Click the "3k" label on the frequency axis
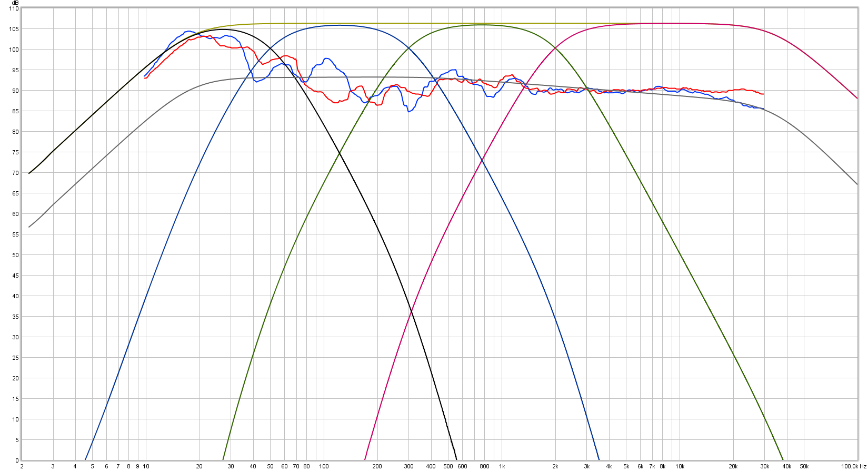Viewport: 868px width, 471px height. coord(586,466)
